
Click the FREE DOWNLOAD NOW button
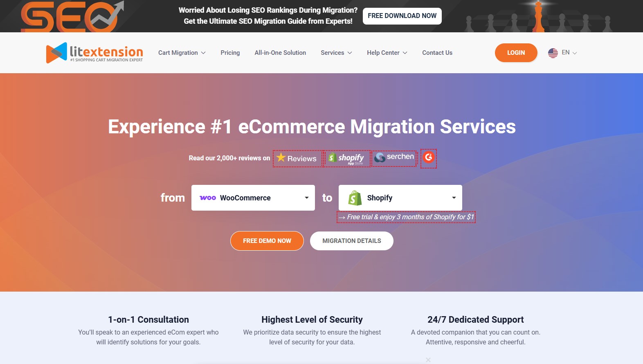402,16
